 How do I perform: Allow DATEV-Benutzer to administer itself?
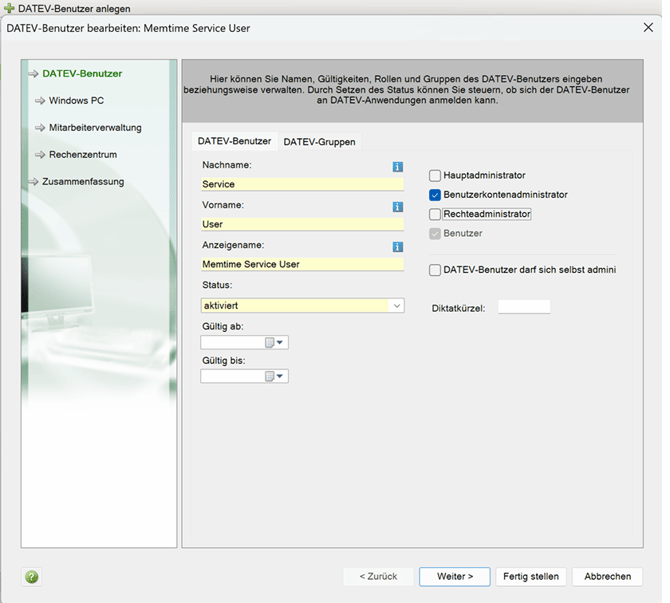[x=435, y=270]
